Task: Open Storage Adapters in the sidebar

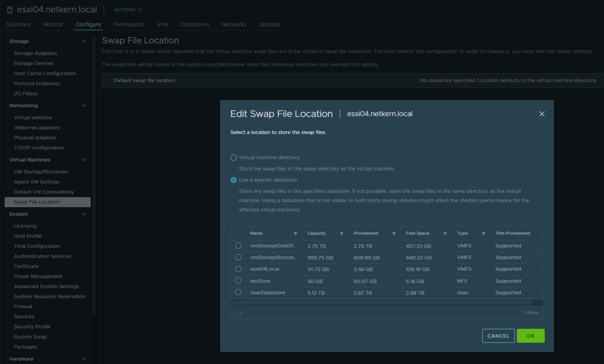Action: click(x=36, y=53)
